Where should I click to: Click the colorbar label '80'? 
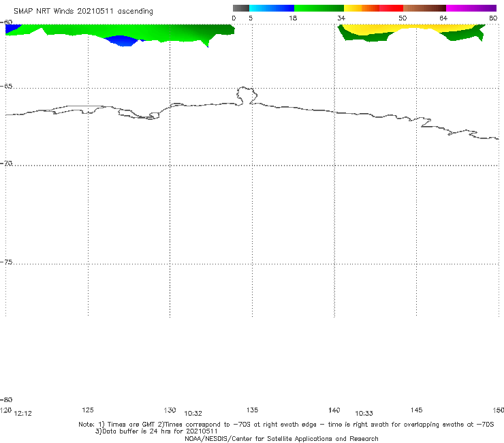click(493, 18)
